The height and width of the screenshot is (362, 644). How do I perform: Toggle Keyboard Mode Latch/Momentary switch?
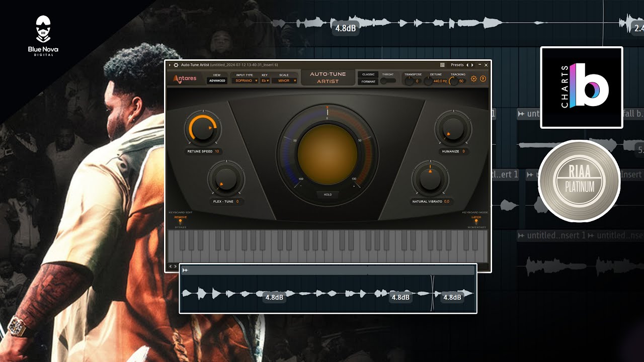476,222
